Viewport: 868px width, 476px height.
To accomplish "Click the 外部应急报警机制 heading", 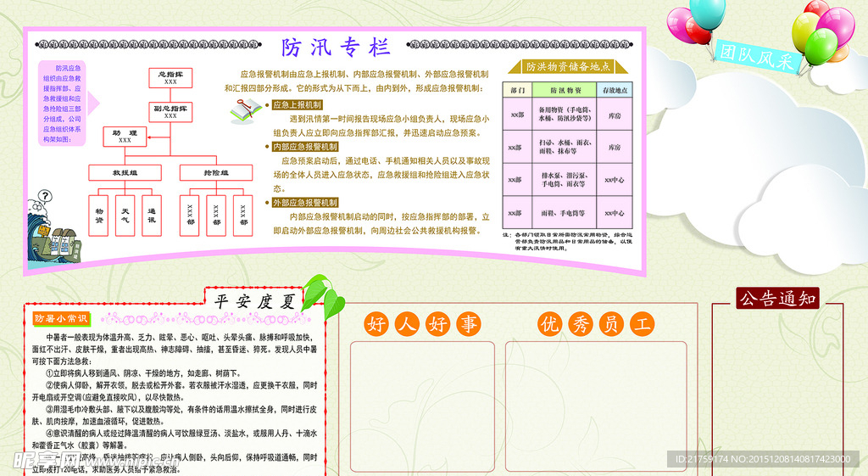I will pos(304,203).
